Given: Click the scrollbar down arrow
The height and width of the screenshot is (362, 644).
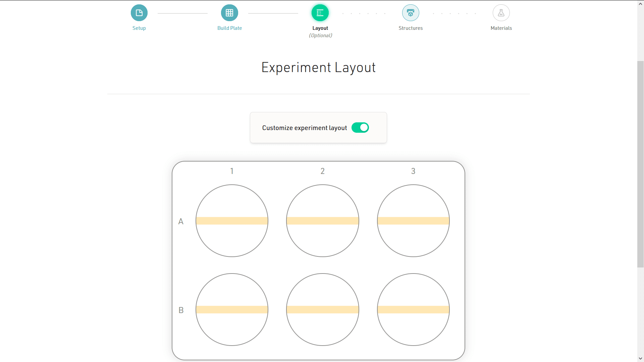Looking at the screenshot, I should (x=640, y=358).
